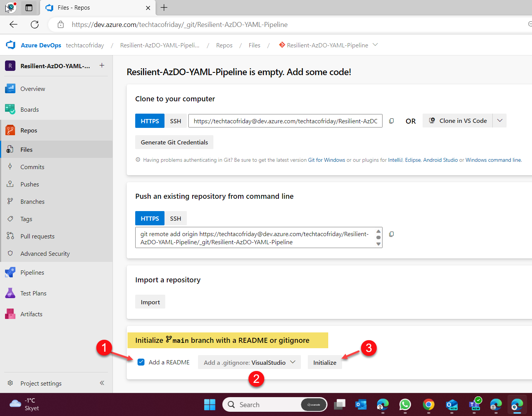Open the Git for Windows link
This screenshot has height=416, width=532.
pyautogui.click(x=326, y=160)
